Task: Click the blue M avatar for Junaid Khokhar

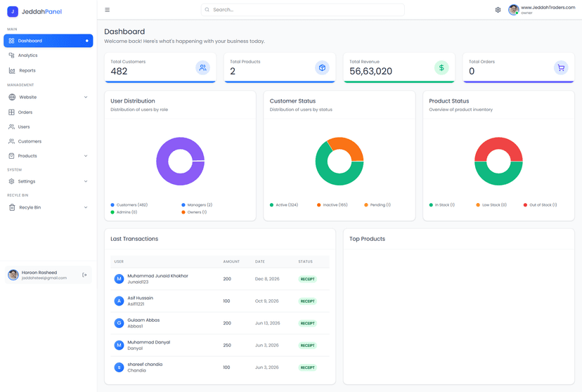Action: 119,279
